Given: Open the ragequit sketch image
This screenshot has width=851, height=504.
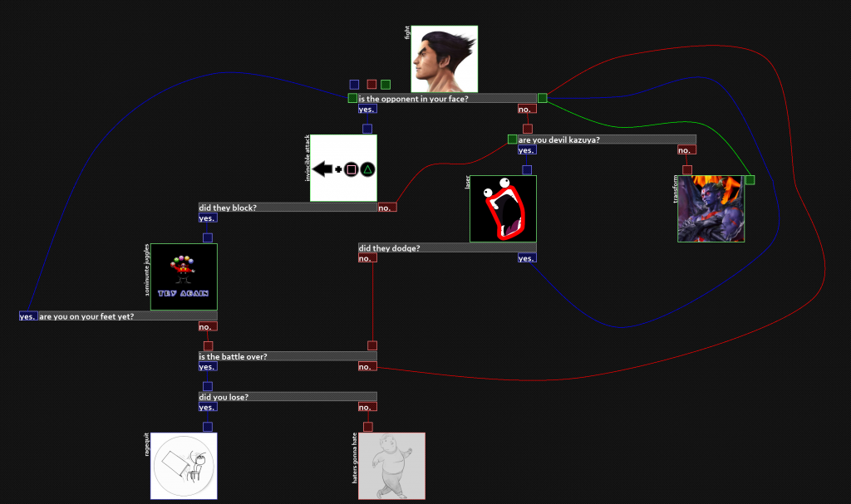Looking at the screenshot, I should tap(184, 466).
